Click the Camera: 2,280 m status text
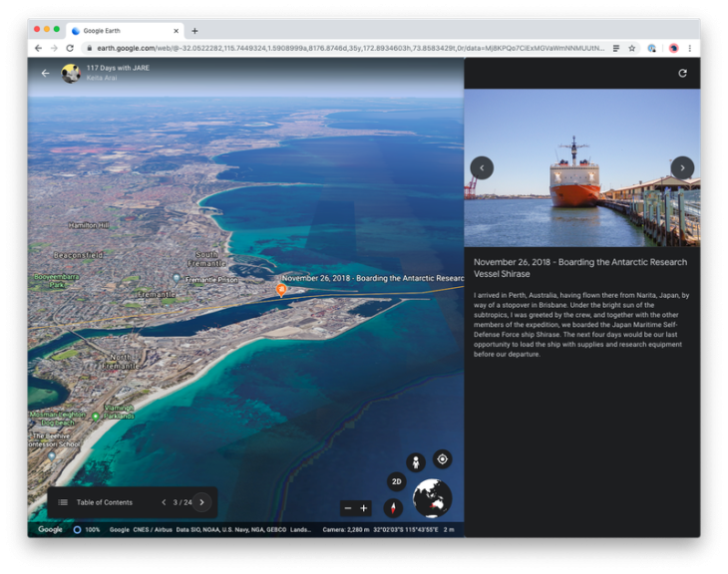 click(346, 529)
